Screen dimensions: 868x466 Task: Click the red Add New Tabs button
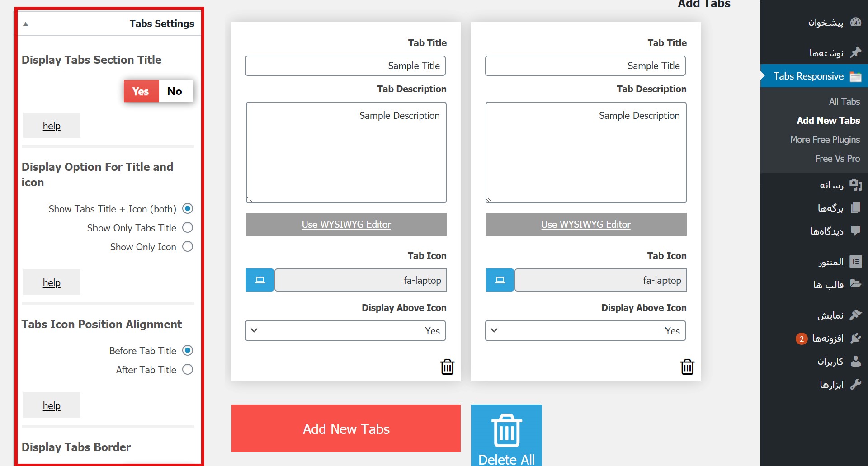[x=346, y=428]
